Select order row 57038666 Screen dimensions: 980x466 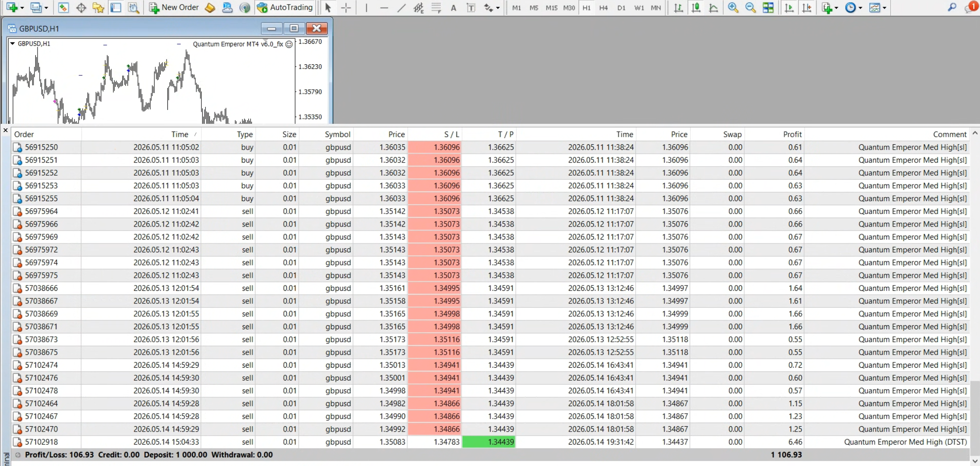coord(490,288)
